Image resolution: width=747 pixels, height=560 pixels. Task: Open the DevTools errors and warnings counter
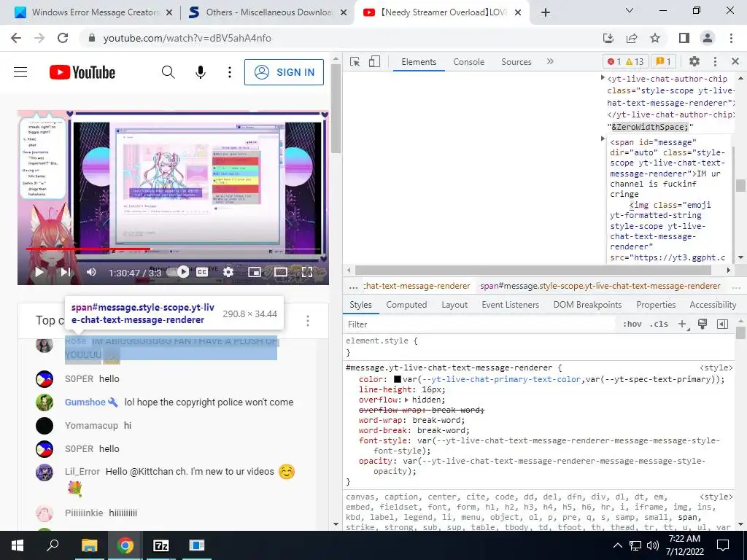coord(625,62)
